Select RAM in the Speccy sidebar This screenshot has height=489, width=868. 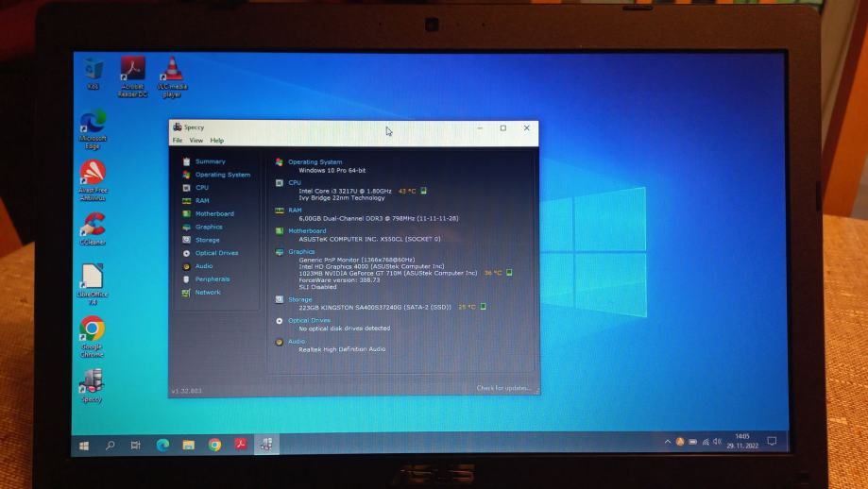(x=202, y=201)
